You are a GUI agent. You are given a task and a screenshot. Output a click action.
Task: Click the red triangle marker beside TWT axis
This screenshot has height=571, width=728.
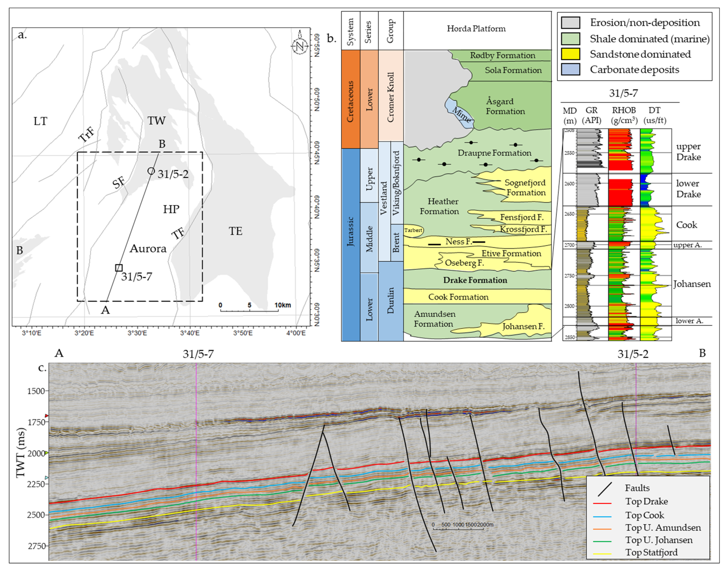click(x=47, y=416)
